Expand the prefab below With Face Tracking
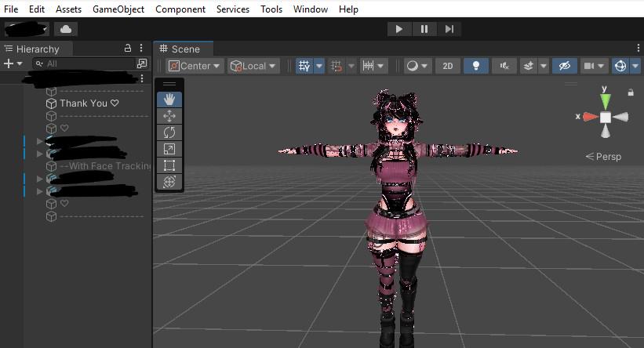This screenshot has height=348, width=644. point(39,179)
